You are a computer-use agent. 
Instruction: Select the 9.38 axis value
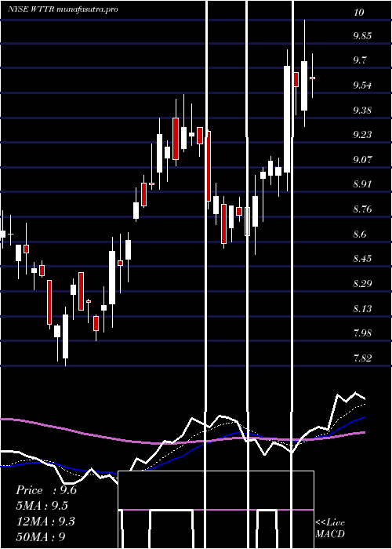pos(363,111)
